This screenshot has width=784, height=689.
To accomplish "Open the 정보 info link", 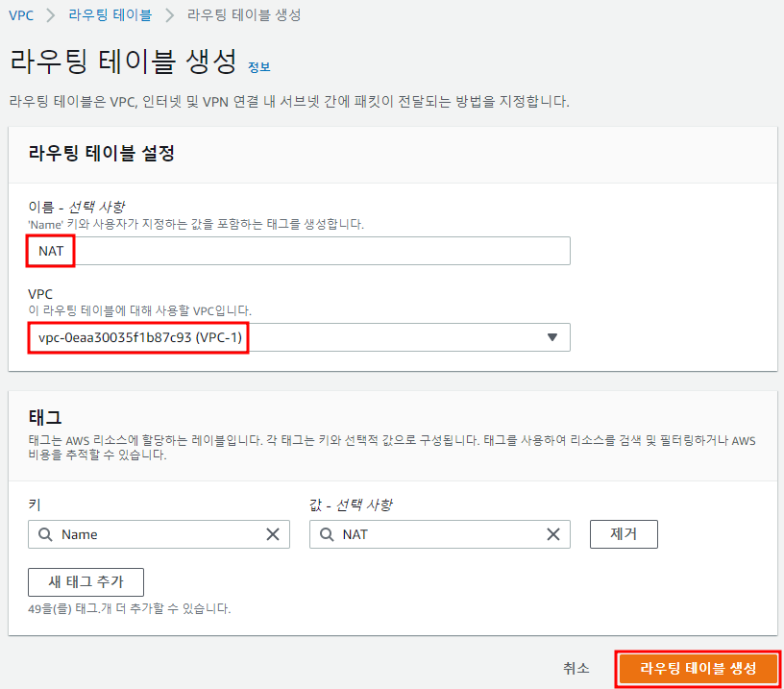I will (x=259, y=67).
